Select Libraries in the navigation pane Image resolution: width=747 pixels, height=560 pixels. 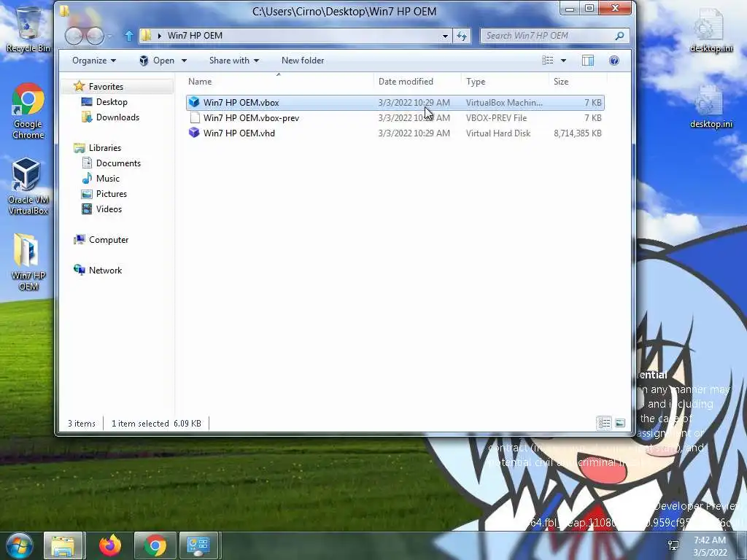point(105,147)
